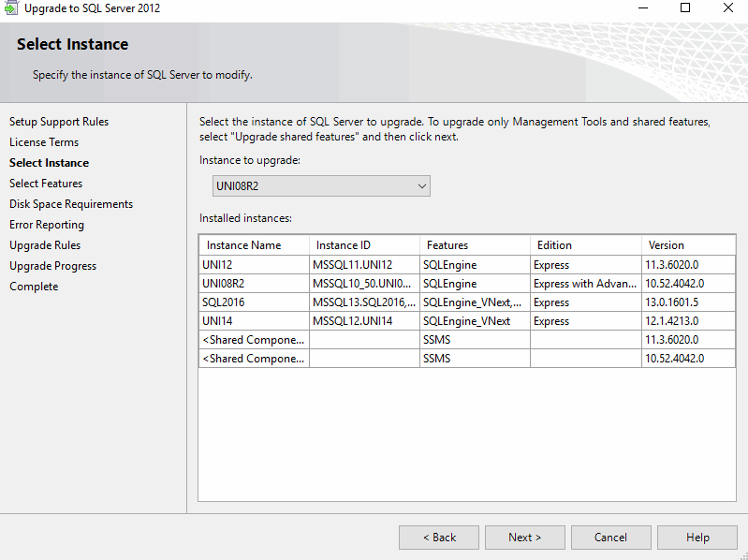Click the Instance ID column header
Viewport: 748px width, 560px height.
363,245
